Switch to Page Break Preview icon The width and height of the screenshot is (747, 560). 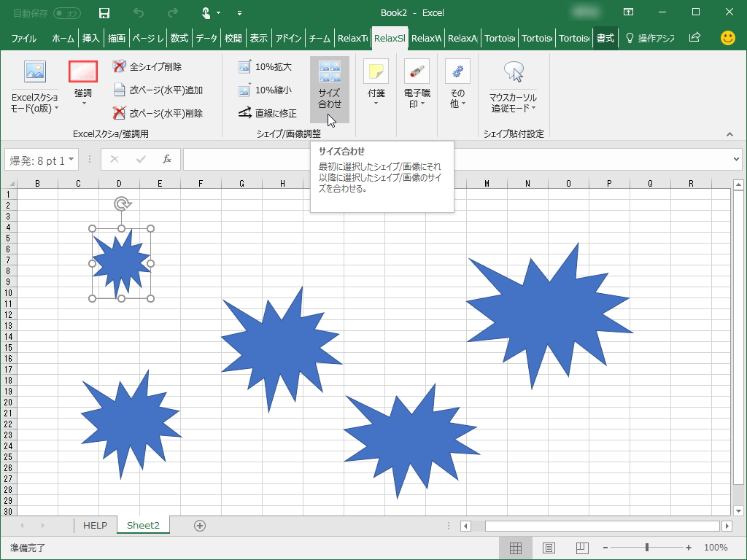pyautogui.click(x=582, y=548)
